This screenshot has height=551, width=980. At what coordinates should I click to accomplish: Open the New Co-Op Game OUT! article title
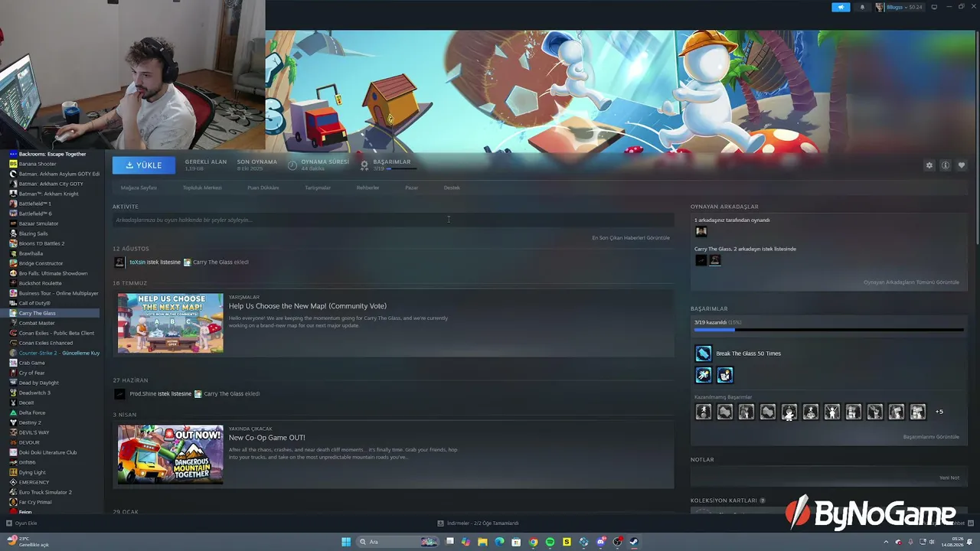tap(266, 438)
